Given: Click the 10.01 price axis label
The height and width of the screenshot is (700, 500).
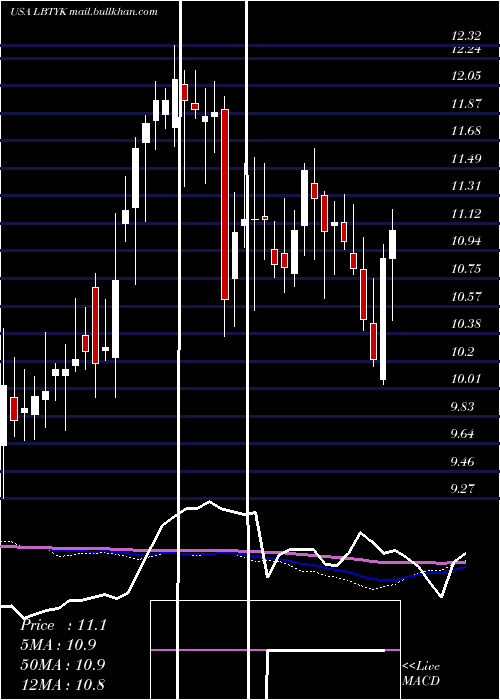Looking at the screenshot, I should coord(466,379).
